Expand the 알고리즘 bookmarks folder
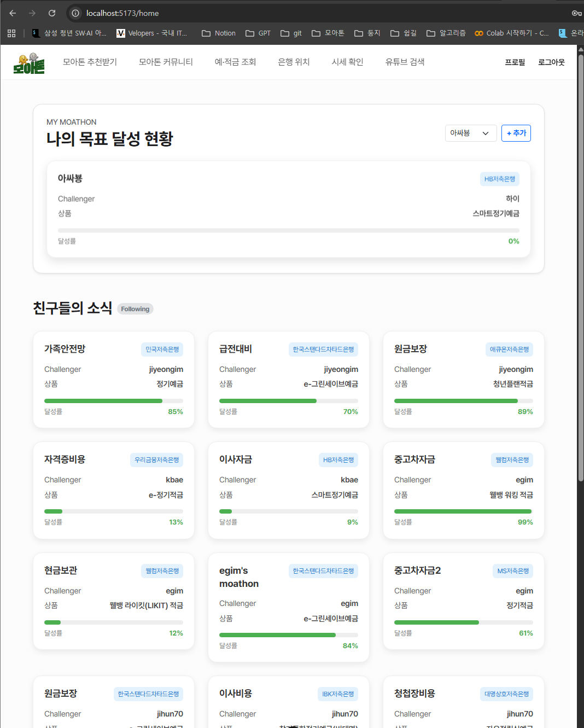The width and height of the screenshot is (584, 728). [446, 33]
